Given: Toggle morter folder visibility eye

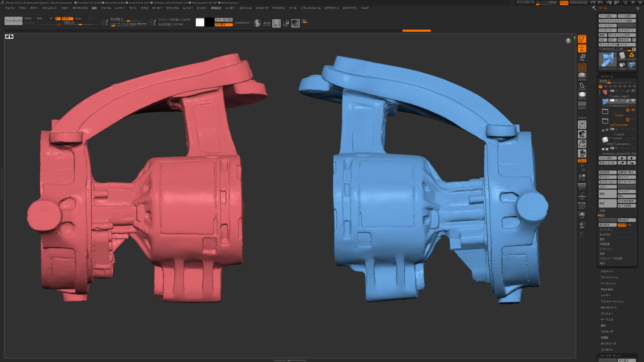Looking at the screenshot, I should click(633, 110).
